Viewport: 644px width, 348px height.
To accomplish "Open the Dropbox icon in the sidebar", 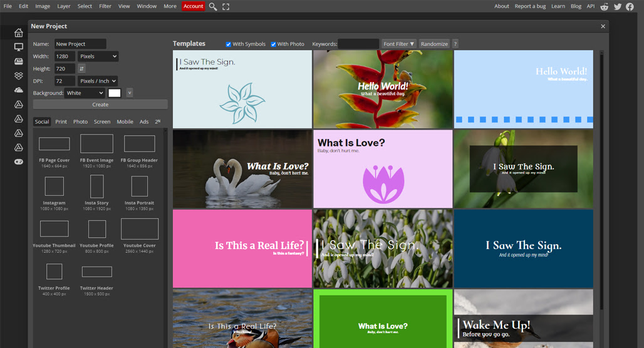I will click(19, 76).
